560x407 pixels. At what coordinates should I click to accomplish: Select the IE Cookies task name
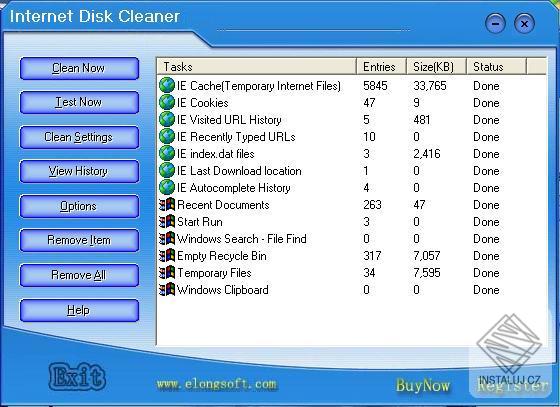click(202, 103)
